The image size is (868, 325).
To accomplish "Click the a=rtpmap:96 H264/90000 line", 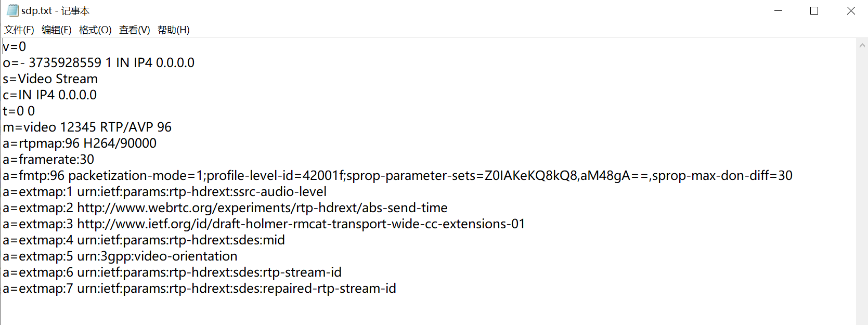I will tap(80, 143).
